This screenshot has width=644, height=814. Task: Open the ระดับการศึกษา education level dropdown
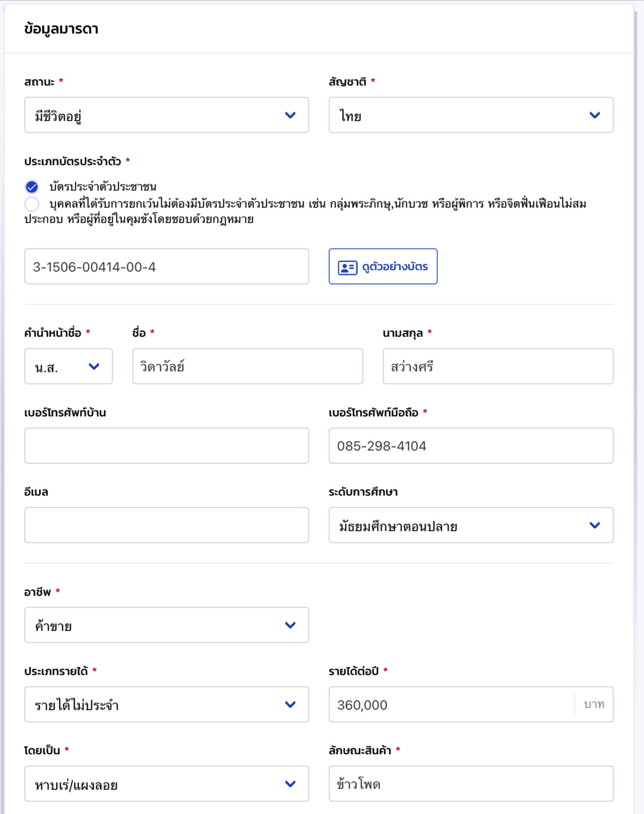pos(470,526)
